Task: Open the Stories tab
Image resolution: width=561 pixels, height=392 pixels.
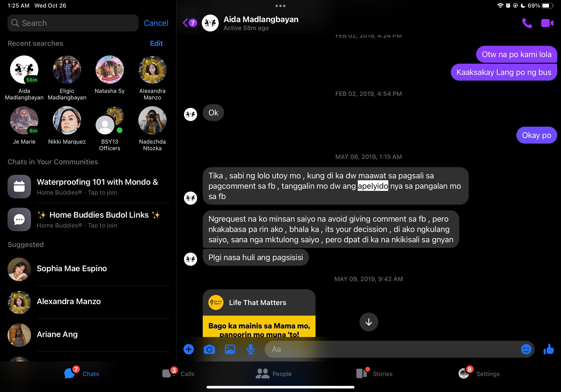Action: [374, 374]
